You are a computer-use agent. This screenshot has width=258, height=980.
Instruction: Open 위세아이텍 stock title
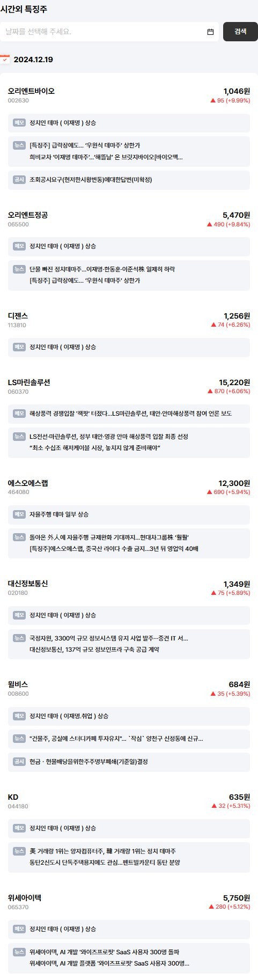pyautogui.click(x=25, y=897)
